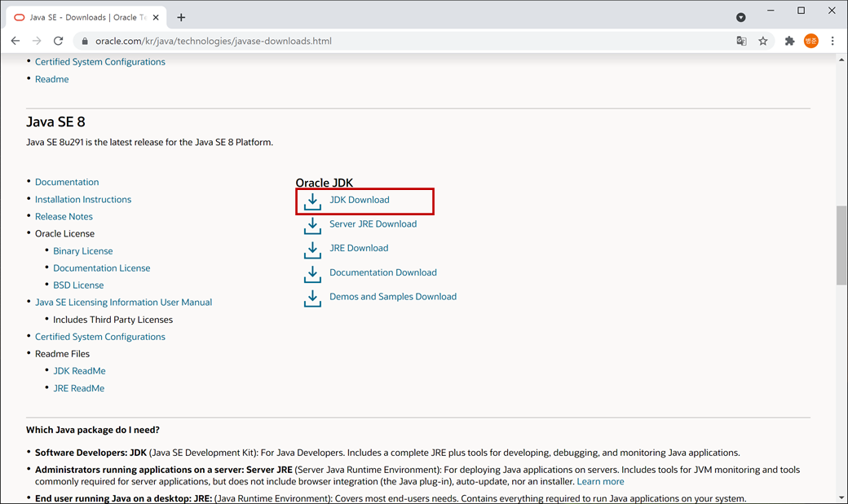Click the bold 'End user running Java on a desktop: JRE' text
The height and width of the screenshot is (504, 848).
point(123,498)
